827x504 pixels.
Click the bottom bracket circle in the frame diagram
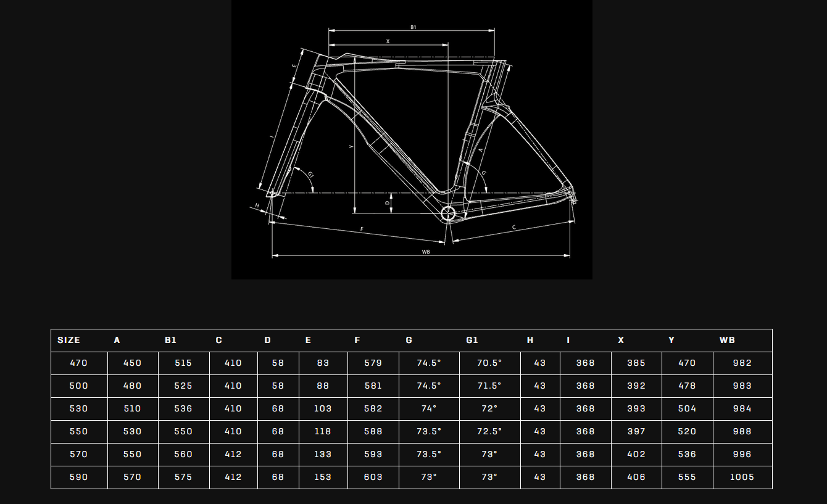[448, 213]
